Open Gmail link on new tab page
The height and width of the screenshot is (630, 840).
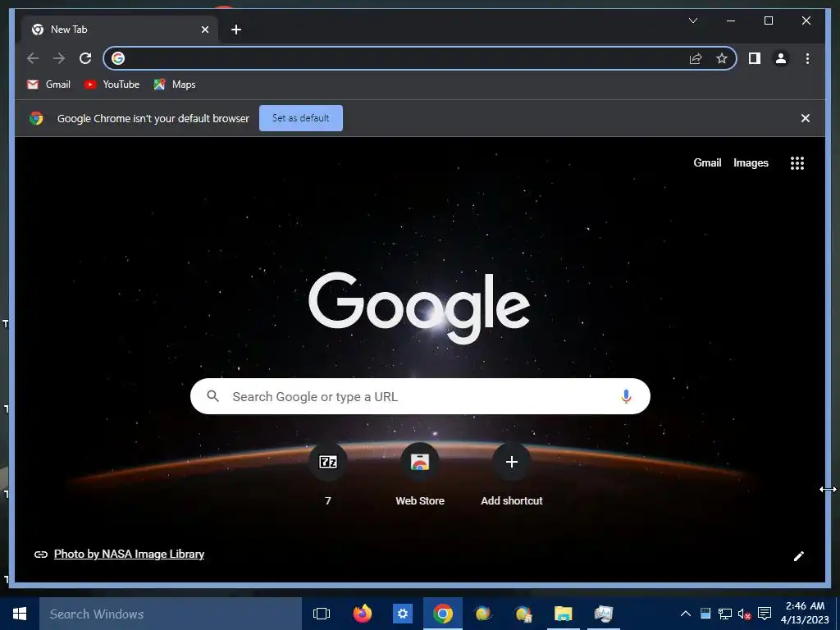tap(707, 163)
